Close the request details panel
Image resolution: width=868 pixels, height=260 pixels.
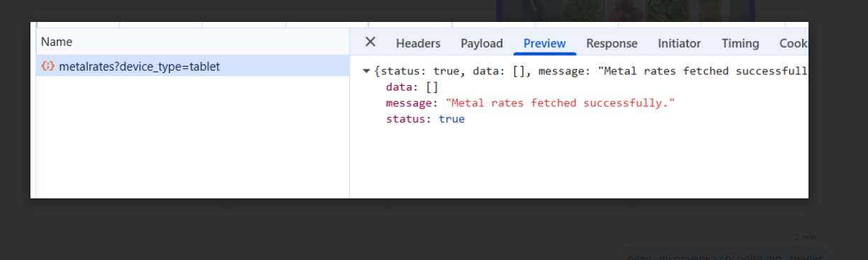pyautogui.click(x=370, y=43)
